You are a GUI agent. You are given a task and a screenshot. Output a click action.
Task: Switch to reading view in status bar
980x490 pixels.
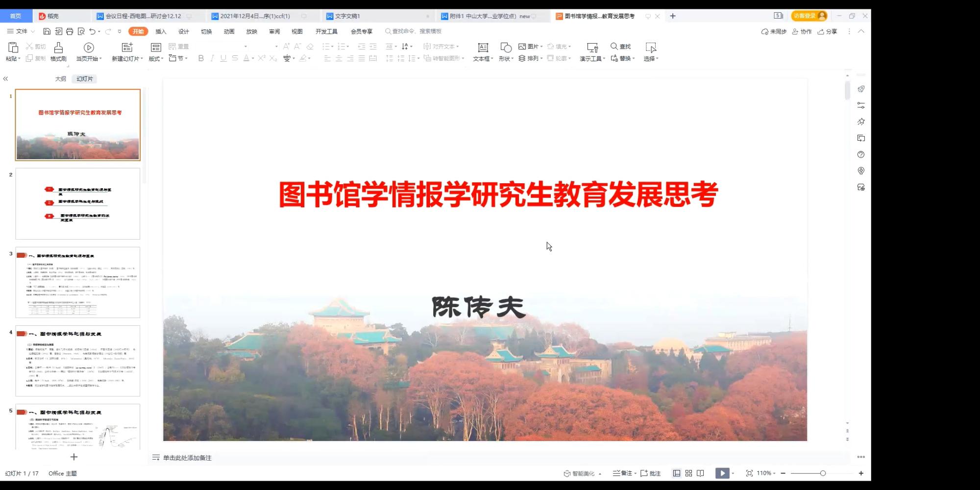tap(700, 473)
